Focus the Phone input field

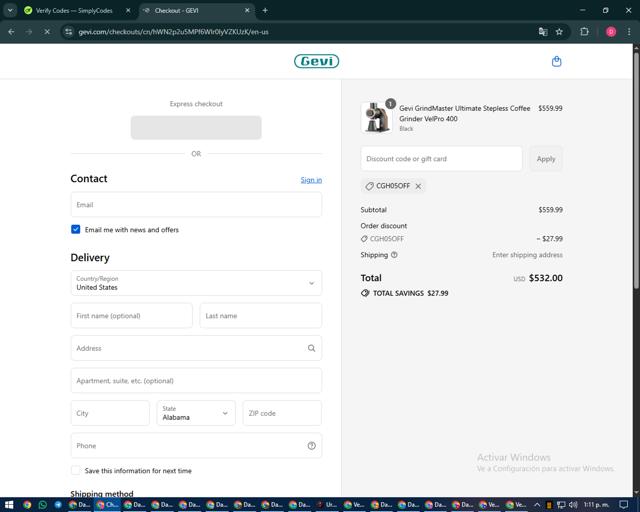196,446
